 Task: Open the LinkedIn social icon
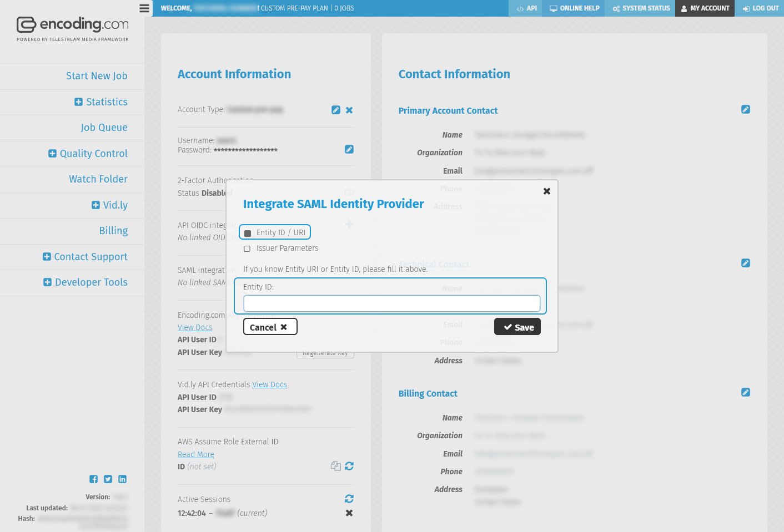click(122, 479)
